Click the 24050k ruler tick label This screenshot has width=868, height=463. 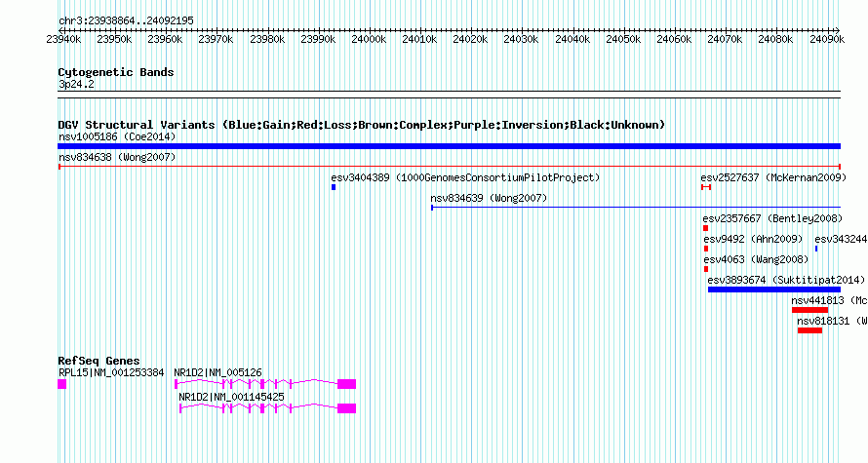(x=623, y=39)
